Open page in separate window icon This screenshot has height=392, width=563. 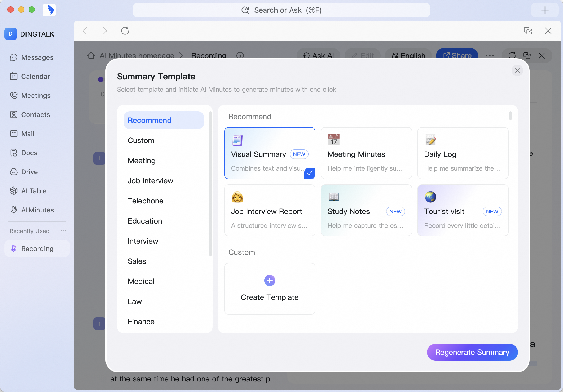(528, 31)
